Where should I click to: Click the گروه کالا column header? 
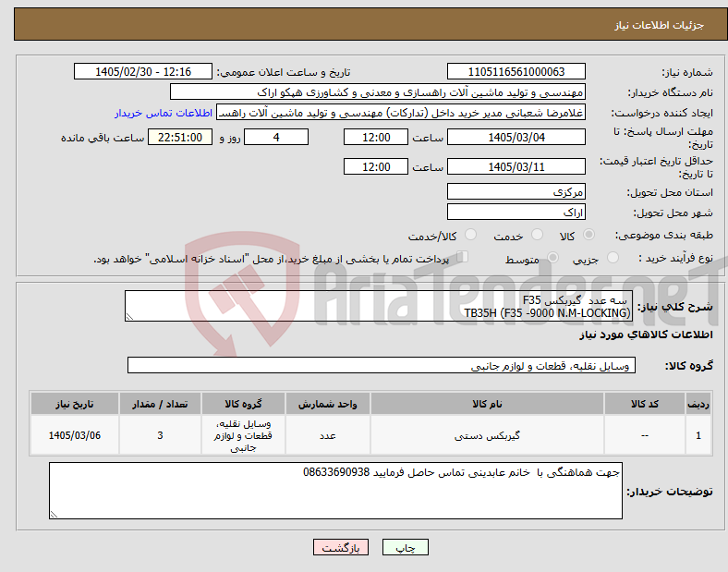[x=243, y=404]
